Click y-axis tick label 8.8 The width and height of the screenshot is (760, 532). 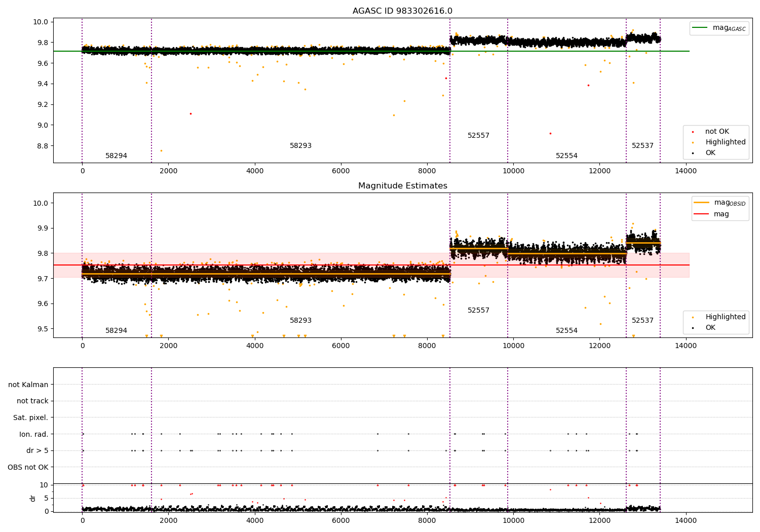point(42,146)
